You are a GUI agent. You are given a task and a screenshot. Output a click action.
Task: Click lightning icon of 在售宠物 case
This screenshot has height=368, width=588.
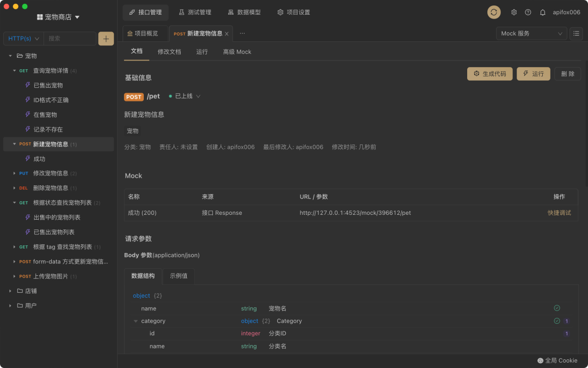[x=27, y=114]
